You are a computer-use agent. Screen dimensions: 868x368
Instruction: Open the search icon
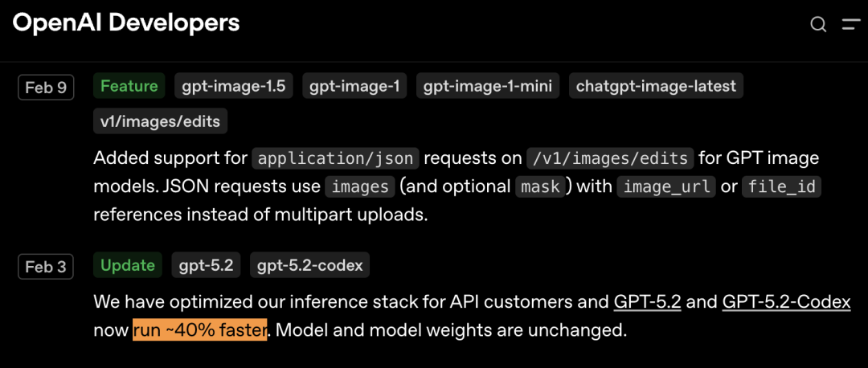point(818,24)
